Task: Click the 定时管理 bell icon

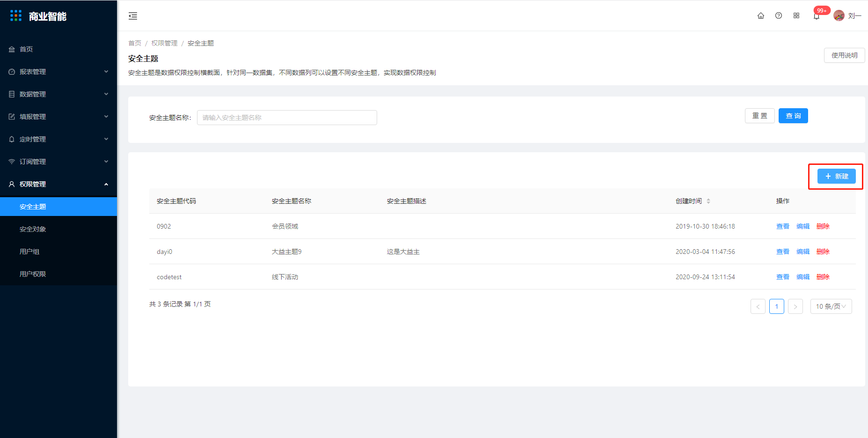Action: tap(12, 139)
